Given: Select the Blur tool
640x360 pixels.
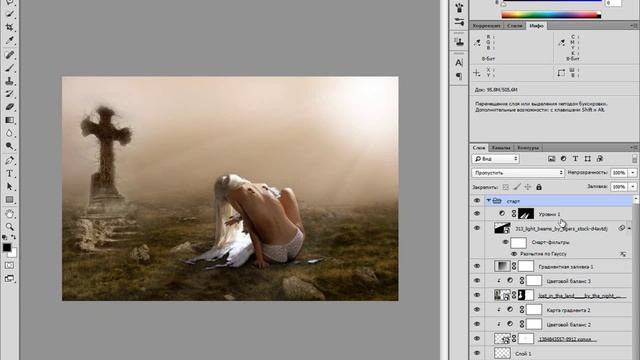Looking at the screenshot, I should (x=10, y=133).
